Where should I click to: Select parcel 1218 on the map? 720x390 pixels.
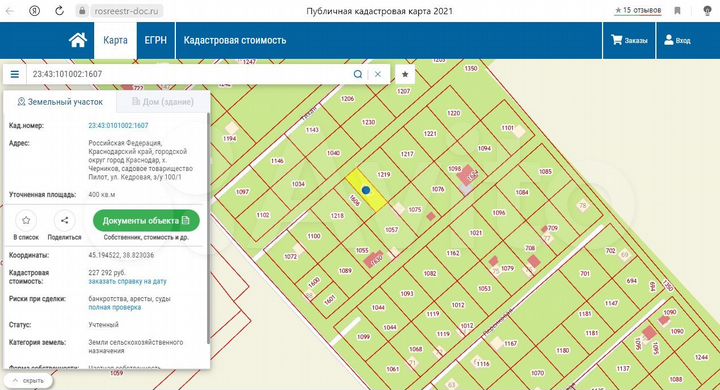337,215
